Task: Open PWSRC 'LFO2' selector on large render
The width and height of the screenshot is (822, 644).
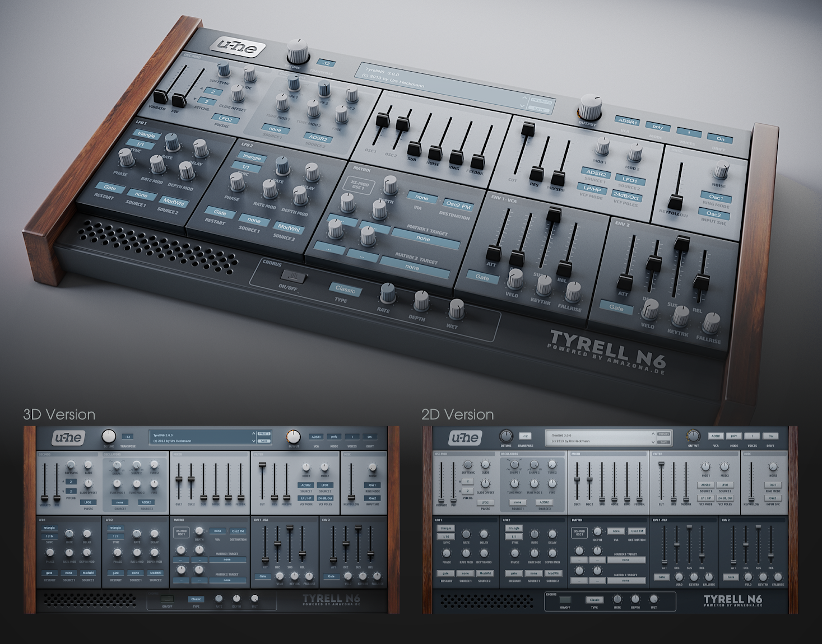Action: (x=225, y=119)
